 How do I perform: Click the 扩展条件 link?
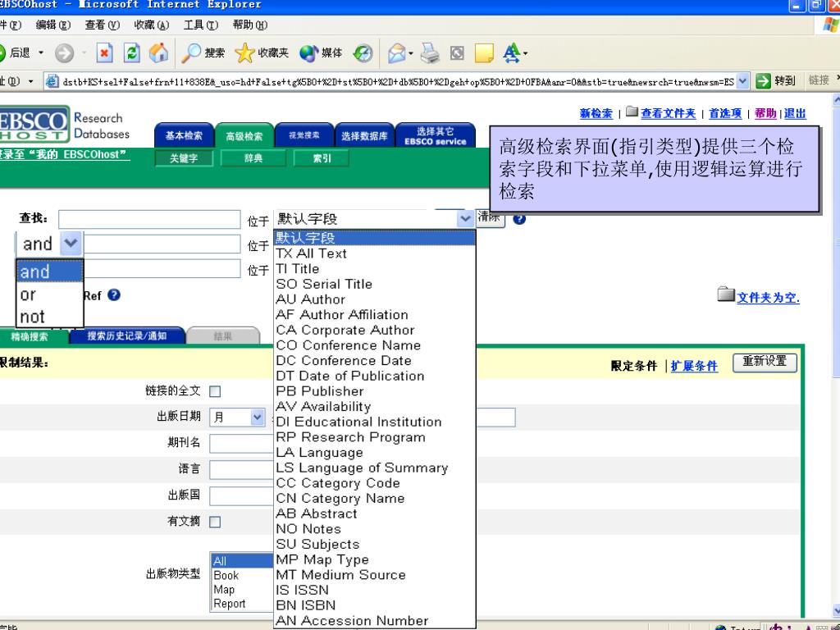(x=694, y=366)
